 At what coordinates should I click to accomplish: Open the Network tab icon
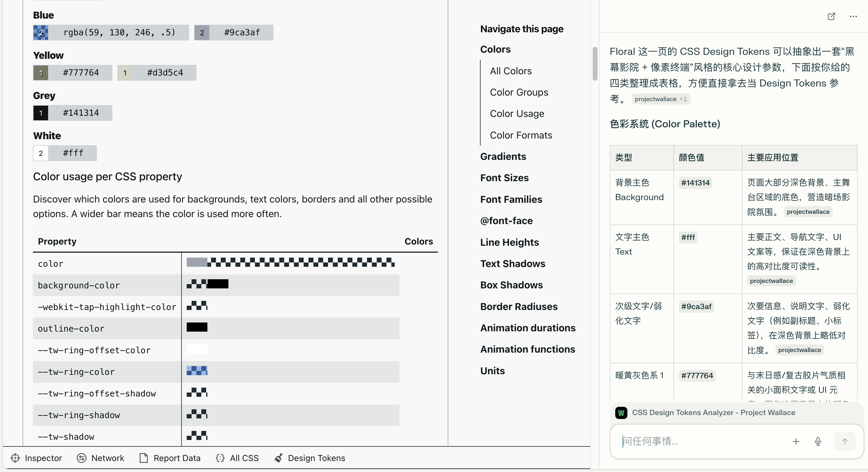pyautogui.click(x=82, y=458)
